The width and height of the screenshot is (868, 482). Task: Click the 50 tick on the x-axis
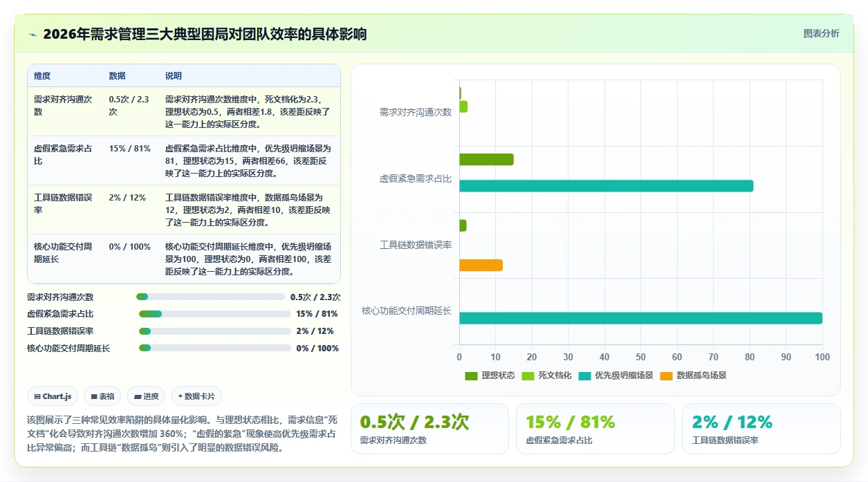pyautogui.click(x=640, y=357)
